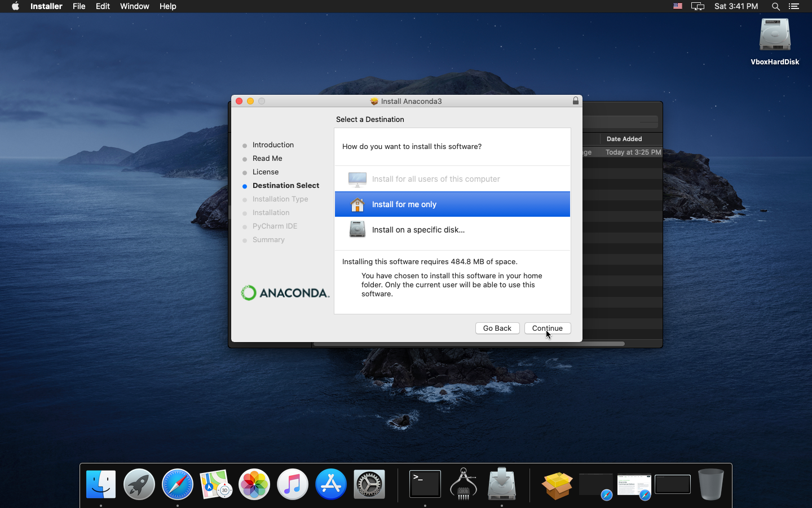Open Maps from the dock

(216, 484)
